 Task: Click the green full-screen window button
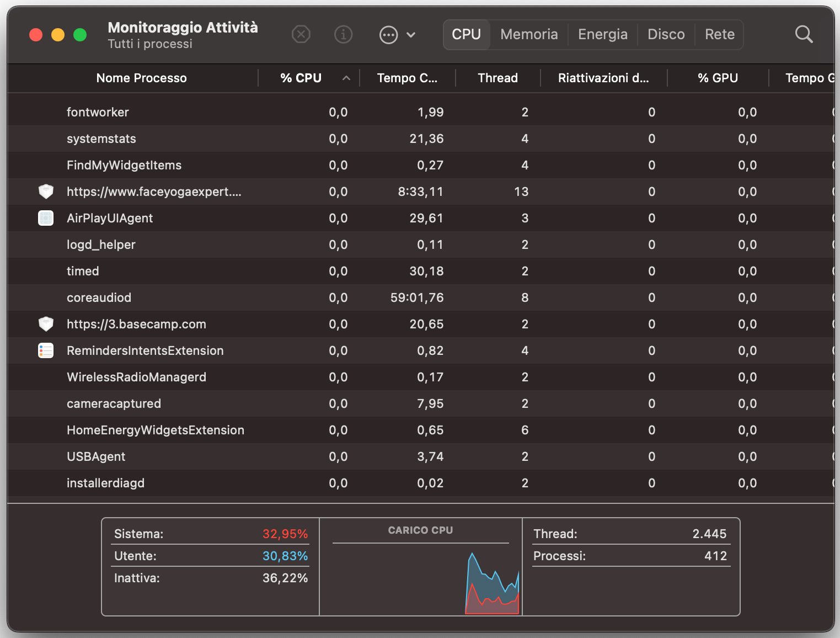[x=80, y=35]
